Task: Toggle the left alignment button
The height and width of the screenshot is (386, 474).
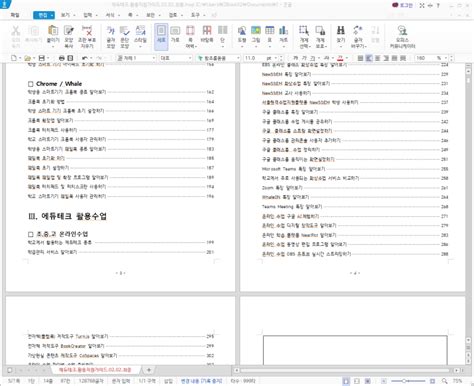Action: [x=369, y=58]
